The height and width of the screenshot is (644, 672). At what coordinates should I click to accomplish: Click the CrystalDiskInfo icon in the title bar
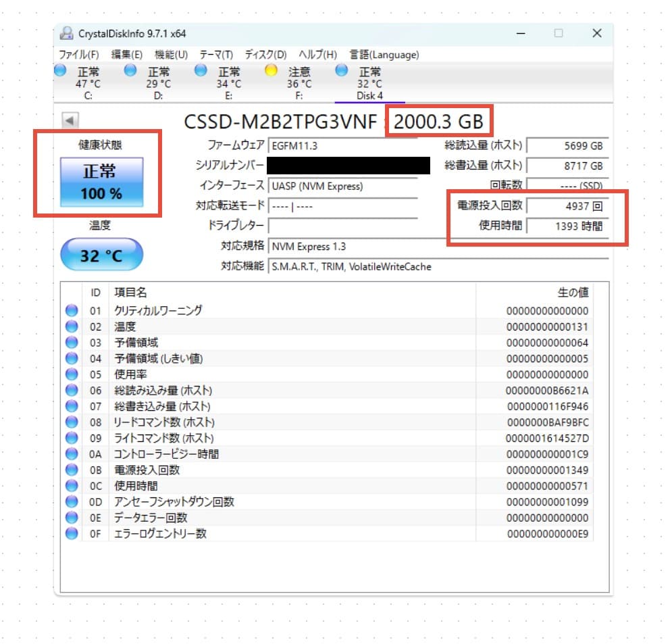tap(66, 32)
